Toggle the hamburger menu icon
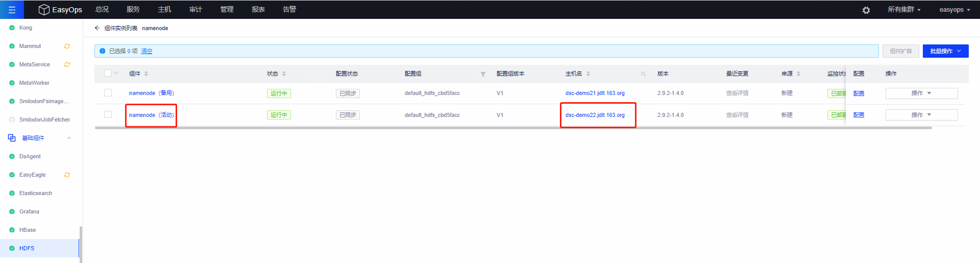This screenshot has width=980, height=263. pos(12,10)
